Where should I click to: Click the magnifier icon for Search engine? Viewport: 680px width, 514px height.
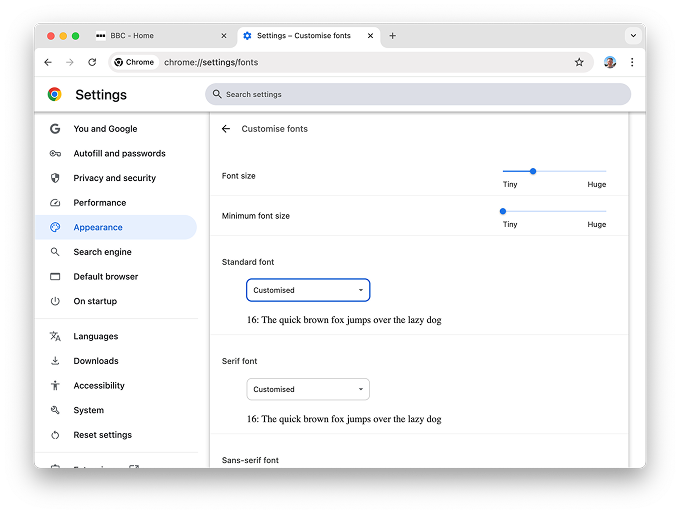[x=55, y=252]
